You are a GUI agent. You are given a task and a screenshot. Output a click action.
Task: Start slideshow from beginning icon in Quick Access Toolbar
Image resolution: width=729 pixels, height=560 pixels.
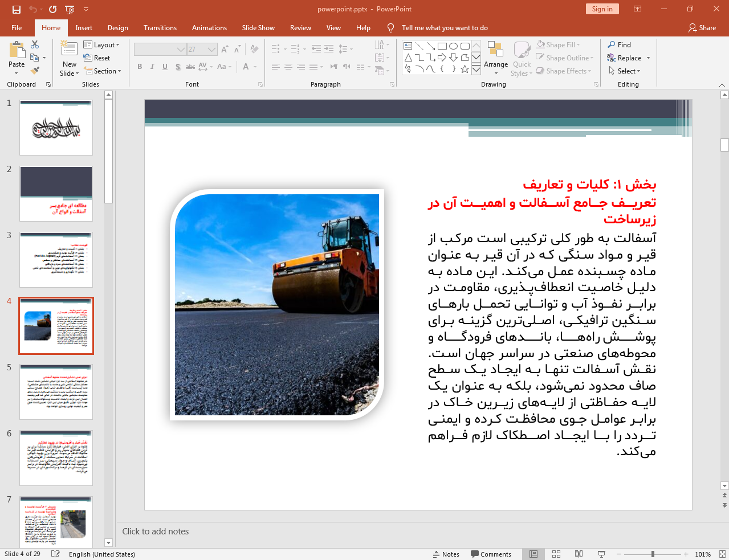point(70,9)
